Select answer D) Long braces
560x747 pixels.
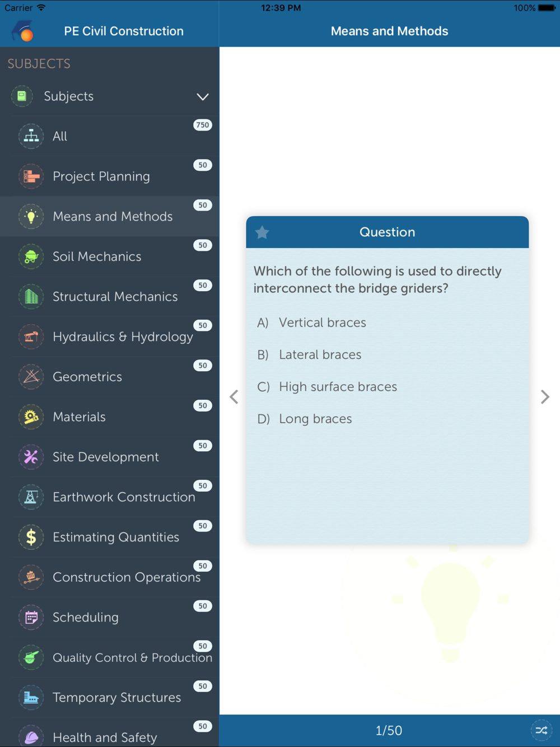(305, 419)
